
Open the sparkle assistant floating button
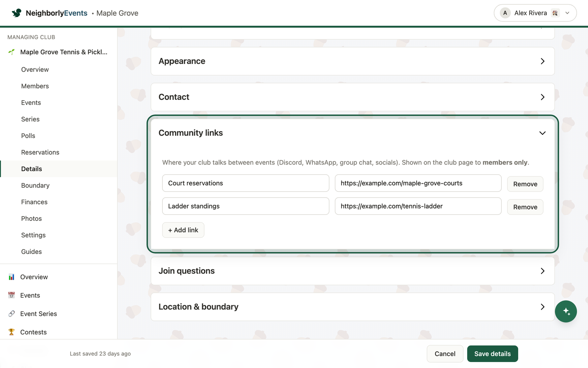tap(566, 311)
